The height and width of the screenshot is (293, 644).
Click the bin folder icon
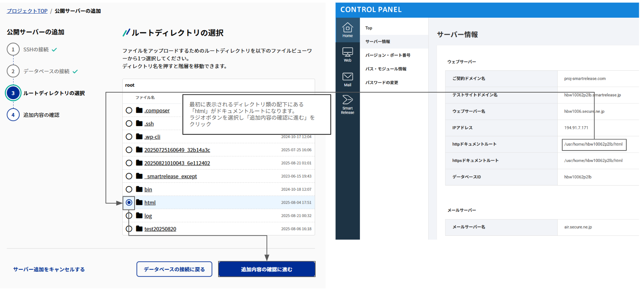(x=139, y=189)
